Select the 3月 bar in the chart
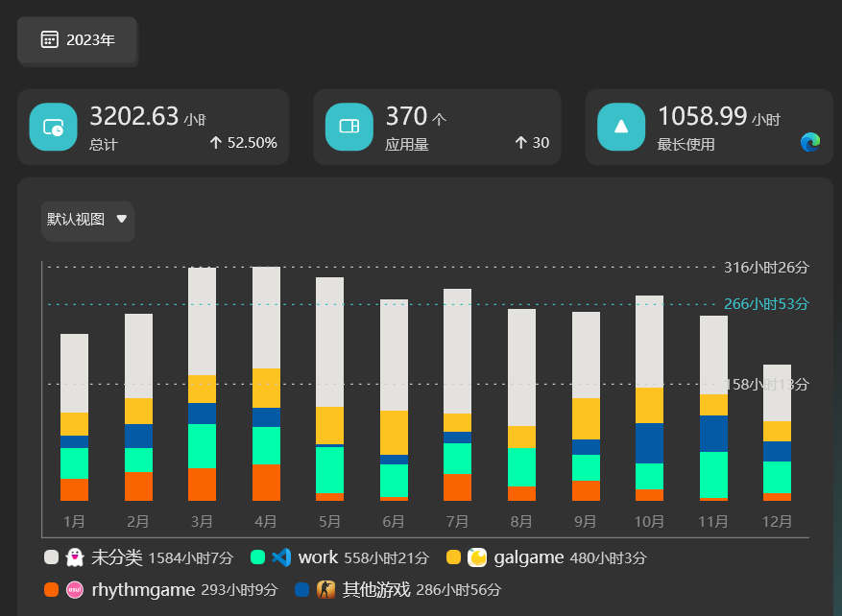The width and height of the screenshot is (842, 616). pyautogui.click(x=202, y=384)
